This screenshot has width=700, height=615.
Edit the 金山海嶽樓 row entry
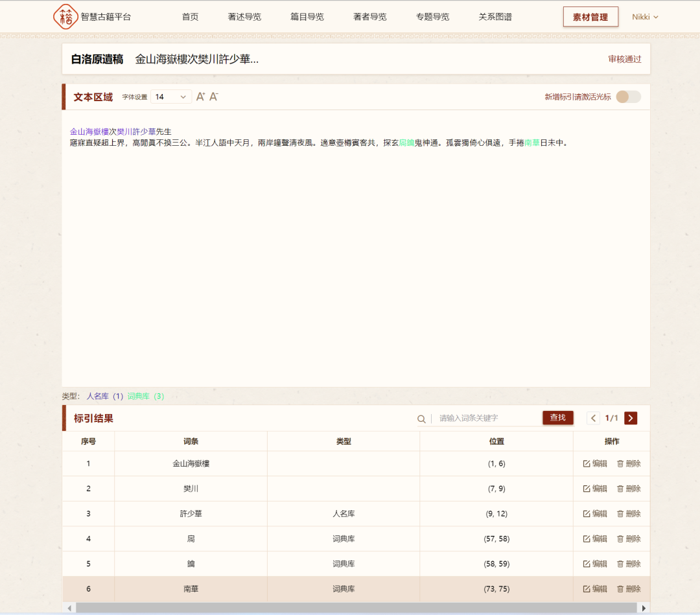click(x=594, y=464)
